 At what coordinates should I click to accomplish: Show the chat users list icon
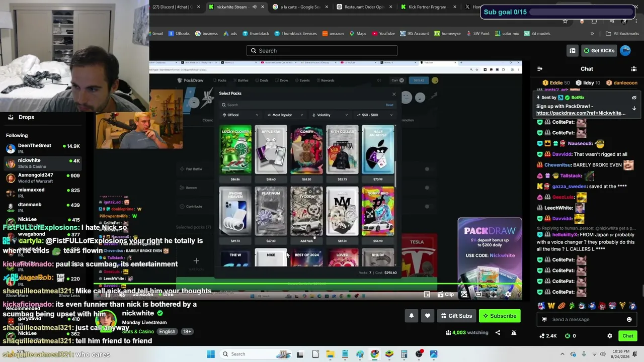tap(634, 69)
